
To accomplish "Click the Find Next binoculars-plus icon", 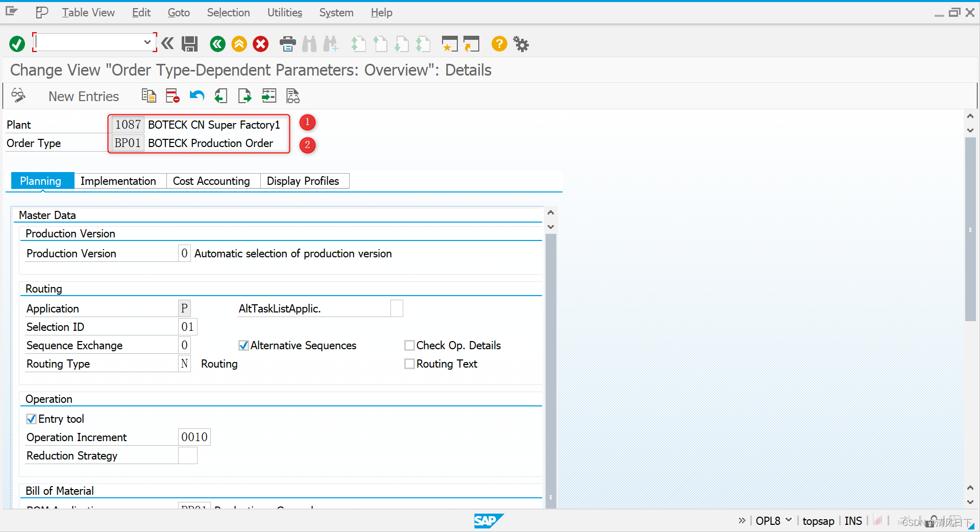I will 331,44.
